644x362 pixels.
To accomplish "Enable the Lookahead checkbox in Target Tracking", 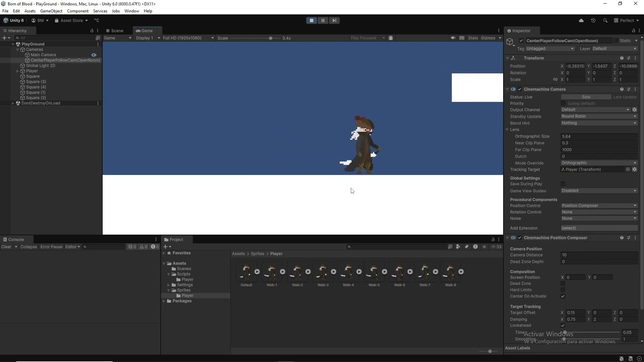I will (563, 325).
